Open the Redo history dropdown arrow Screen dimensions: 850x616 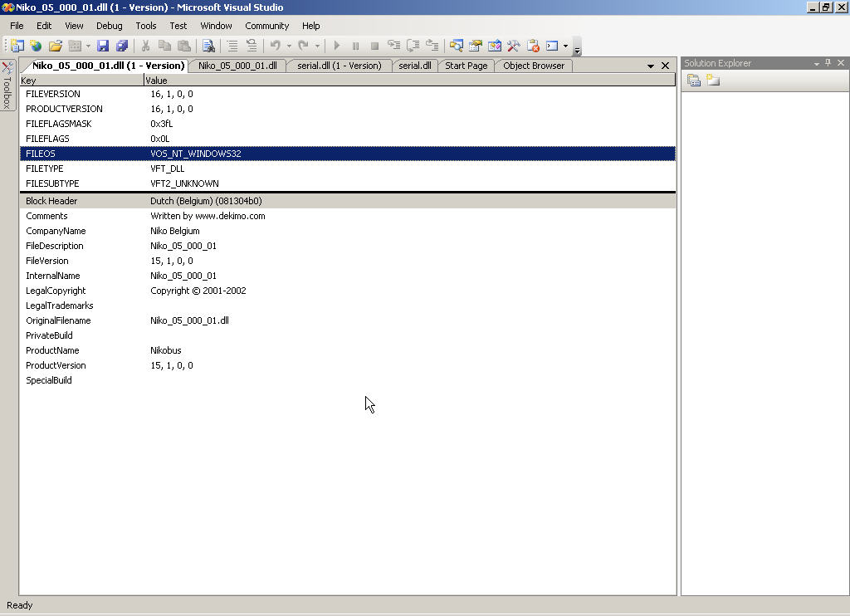pyautogui.click(x=317, y=46)
